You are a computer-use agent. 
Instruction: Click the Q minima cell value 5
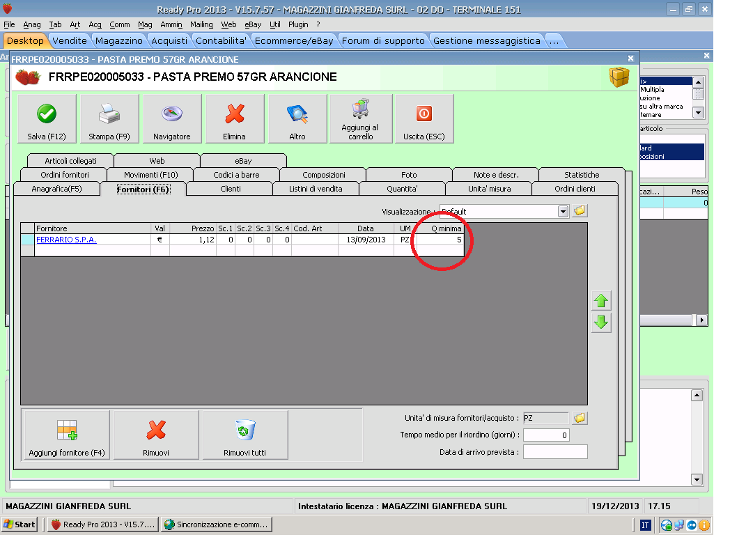[440, 240]
